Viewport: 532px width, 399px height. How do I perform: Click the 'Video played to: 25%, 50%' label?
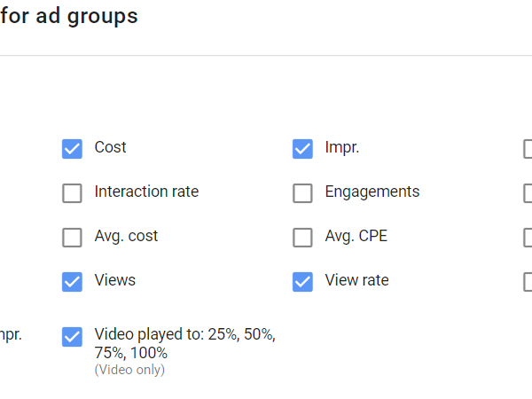click(184, 335)
